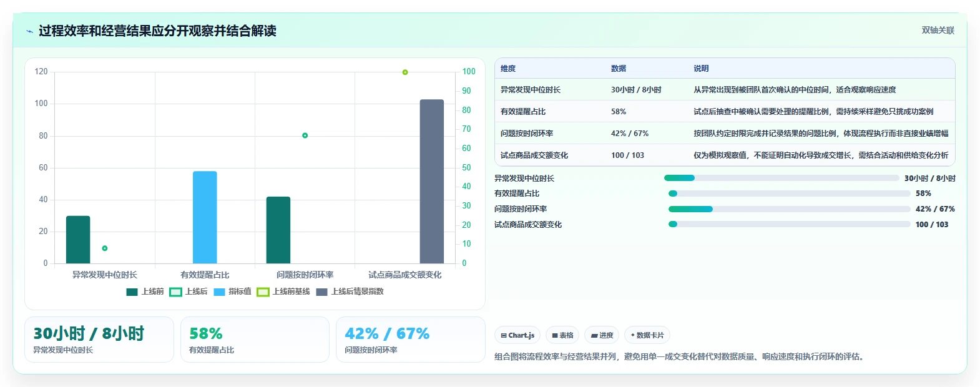Click x-axis label 问题按时闭环率 on chart
This screenshot has height=387, width=980.
pyautogui.click(x=305, y=275)
